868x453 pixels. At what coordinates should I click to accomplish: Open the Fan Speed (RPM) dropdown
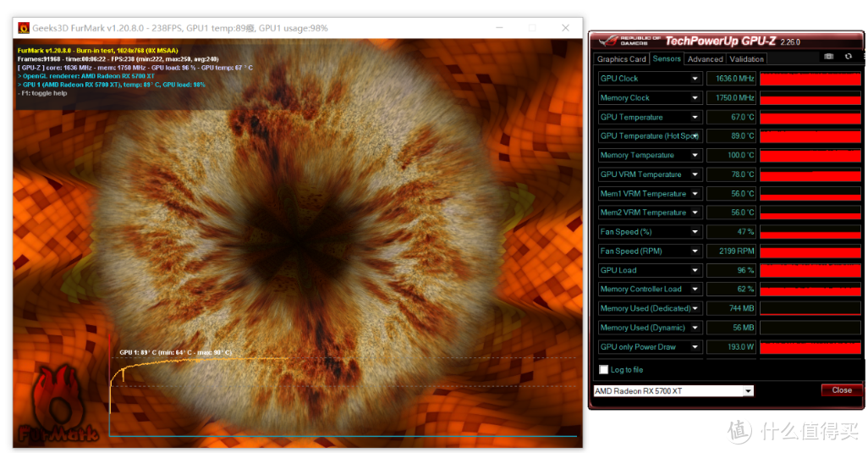(x=695, y=251)
